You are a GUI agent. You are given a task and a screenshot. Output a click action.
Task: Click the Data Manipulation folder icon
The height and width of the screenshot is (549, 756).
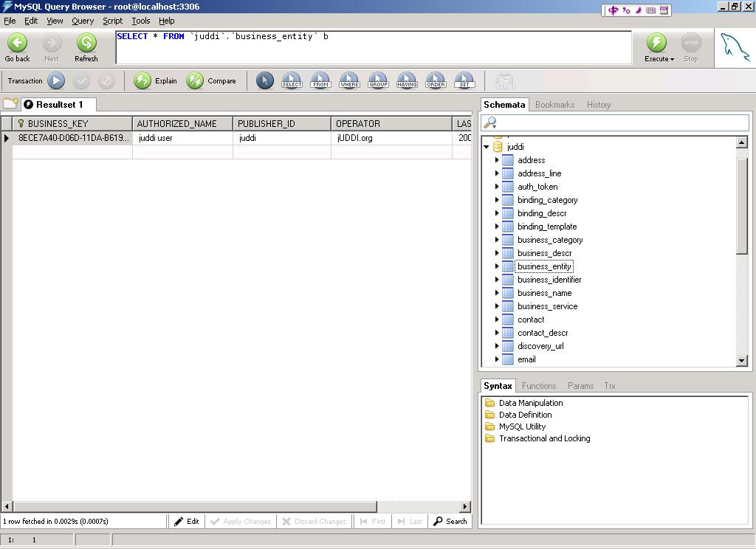coord(490,402)
